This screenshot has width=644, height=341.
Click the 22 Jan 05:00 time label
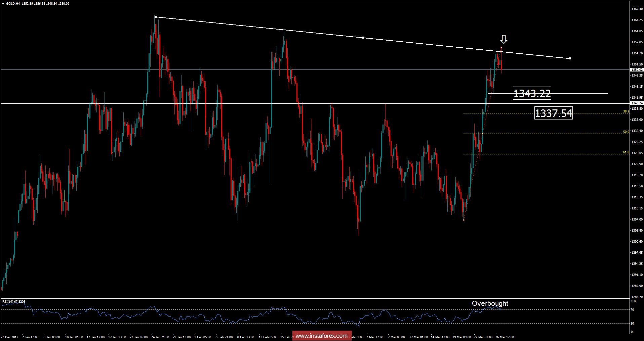(x=138, y=337)
